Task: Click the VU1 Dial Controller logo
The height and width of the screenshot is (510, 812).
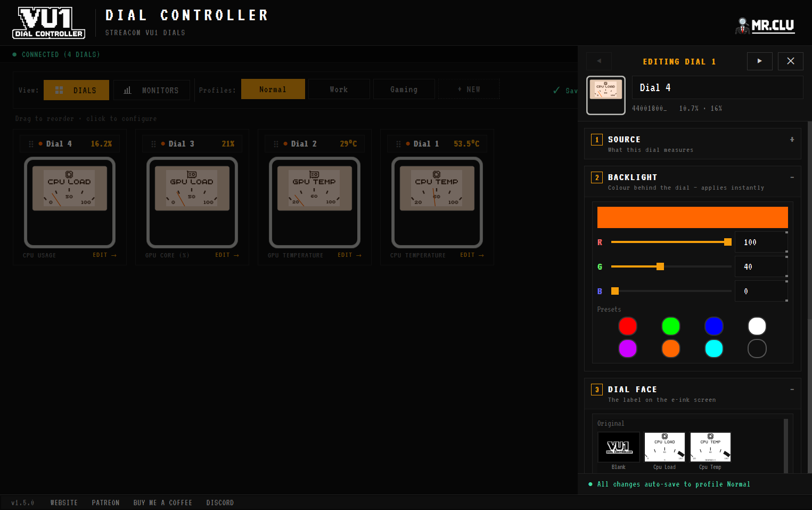Action: pos(48,22)
